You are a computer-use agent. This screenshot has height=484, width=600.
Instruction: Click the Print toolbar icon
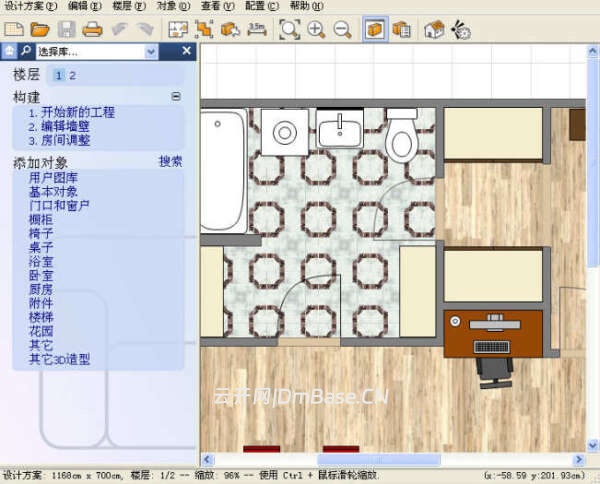(92, 30)
